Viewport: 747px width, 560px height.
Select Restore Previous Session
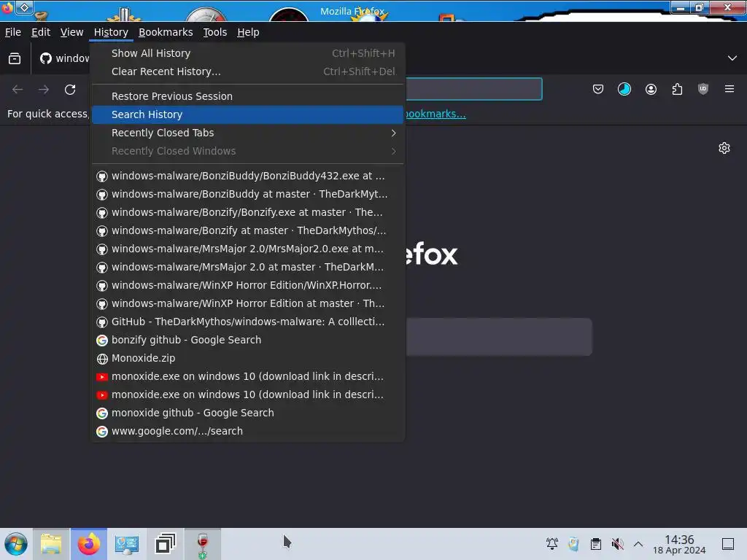click(x=248, y=96)
